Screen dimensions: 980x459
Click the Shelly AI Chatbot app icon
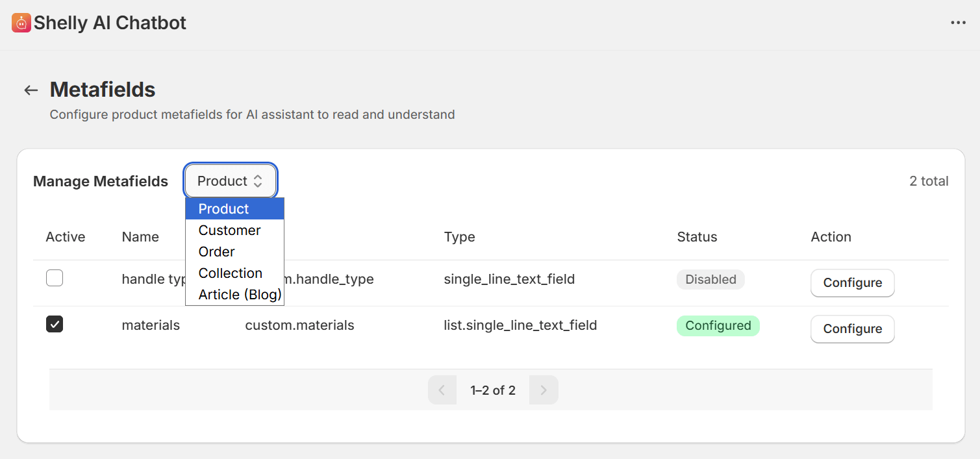[21, 23]
